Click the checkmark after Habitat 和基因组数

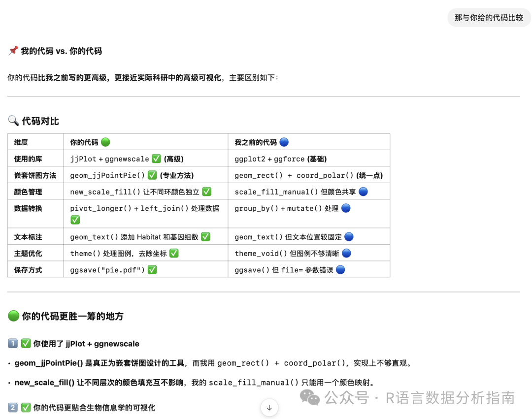pos(205,237)
